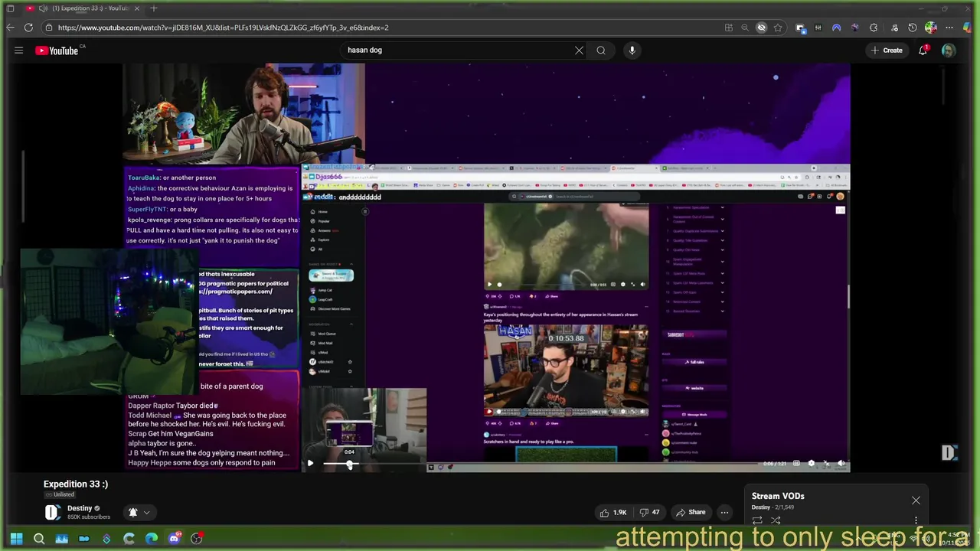
Task: Open browser history clock icon
Action: pyautogui.click(x=912, y=28)
